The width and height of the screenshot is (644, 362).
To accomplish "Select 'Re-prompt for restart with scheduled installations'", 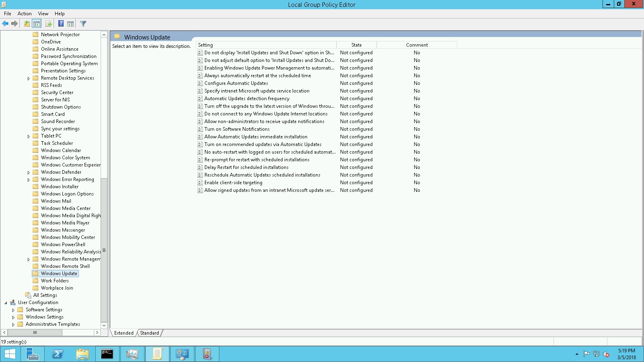I will pyautogui.click(x=257, y=160).
